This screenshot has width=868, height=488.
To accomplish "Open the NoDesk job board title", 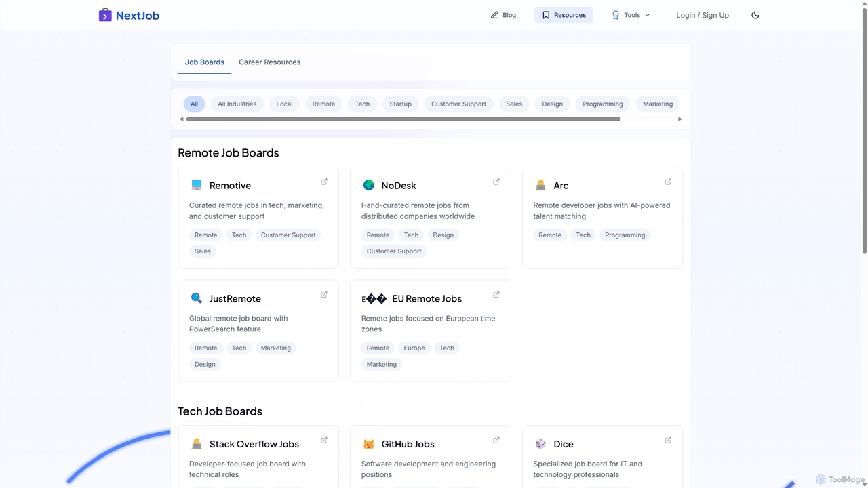I will point(399,185).
